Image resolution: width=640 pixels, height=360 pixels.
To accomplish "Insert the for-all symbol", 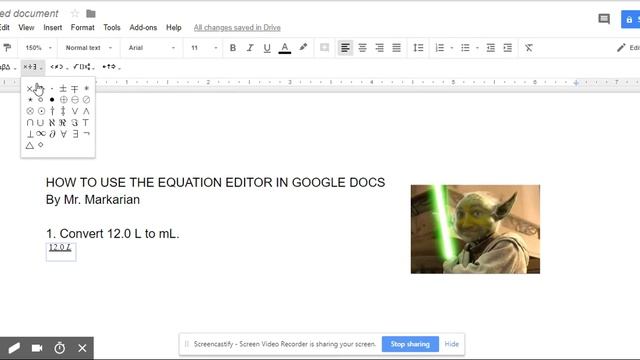I will coord(64,134).
